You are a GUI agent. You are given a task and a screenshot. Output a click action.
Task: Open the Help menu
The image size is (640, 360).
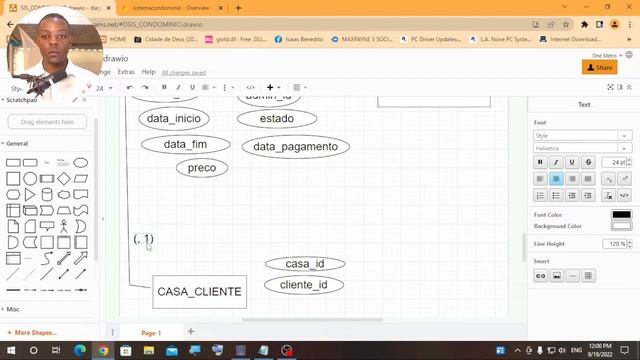pyautogui.click(x=148, y=72)
